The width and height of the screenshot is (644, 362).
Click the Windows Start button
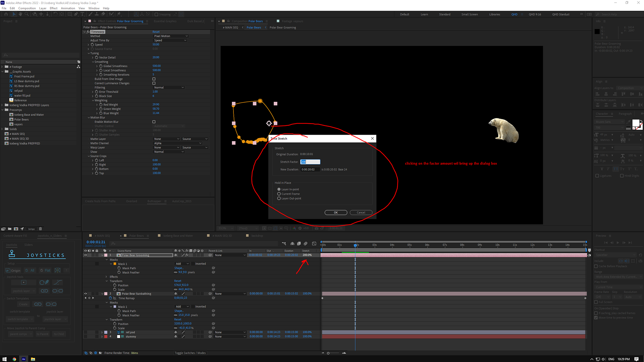(x=4, y=359)
